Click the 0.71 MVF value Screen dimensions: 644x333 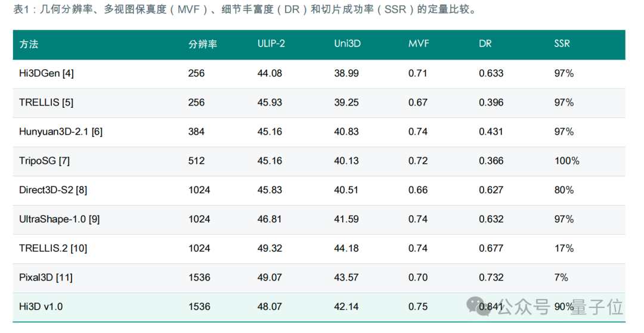(x=417, y=73)
